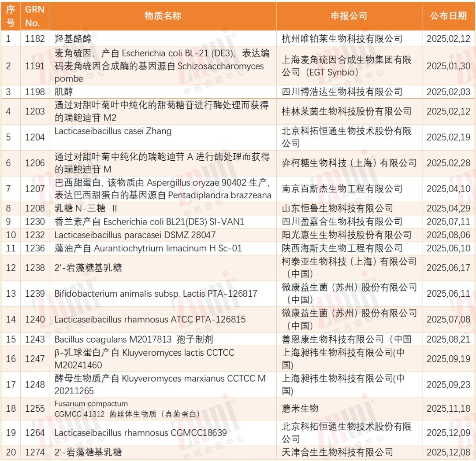The image size is (476, 461).
Task: Select the substance 乳糖 N-三糖 II
Action: [x=86, y=208]
